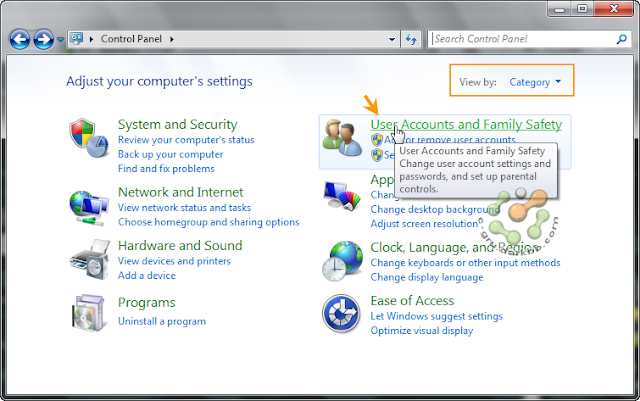Screen dimensions: 640x401
Task: Go back with the Back arrow button
Action: pyautogui.click(x=20, y=40)
